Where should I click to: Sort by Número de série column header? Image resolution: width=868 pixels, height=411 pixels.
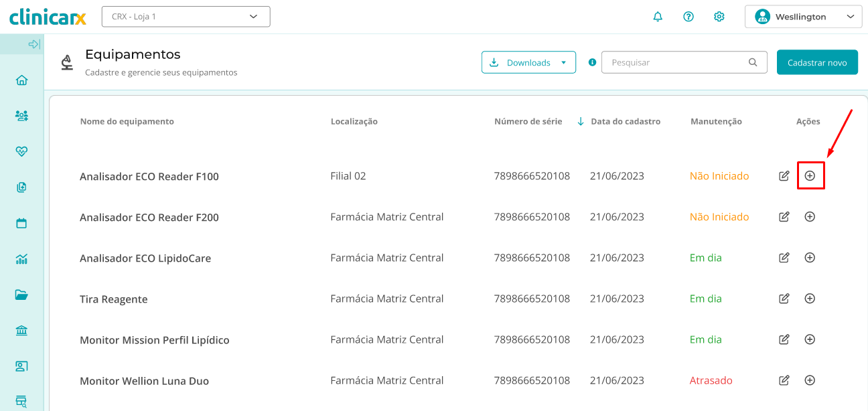[528, 121]
